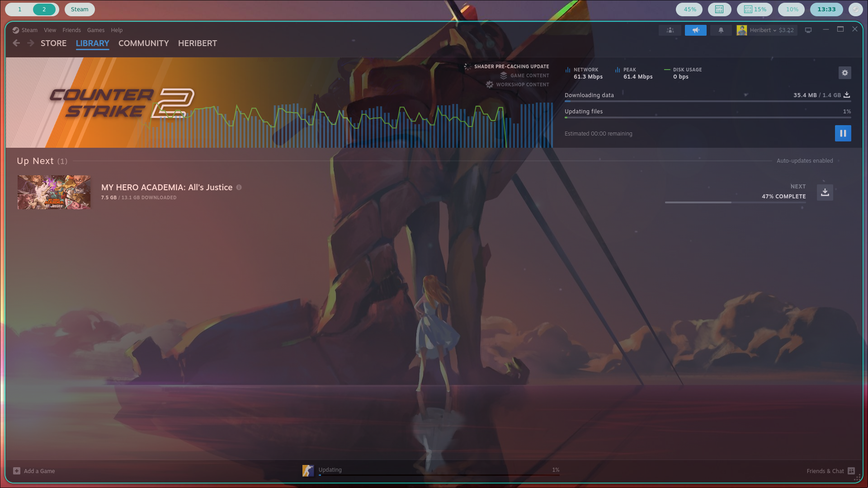Click the download icon beside 1.4 GB
The width and height of the screenshot is (868, 488).
pyautogui.click(x=847, y=95)
